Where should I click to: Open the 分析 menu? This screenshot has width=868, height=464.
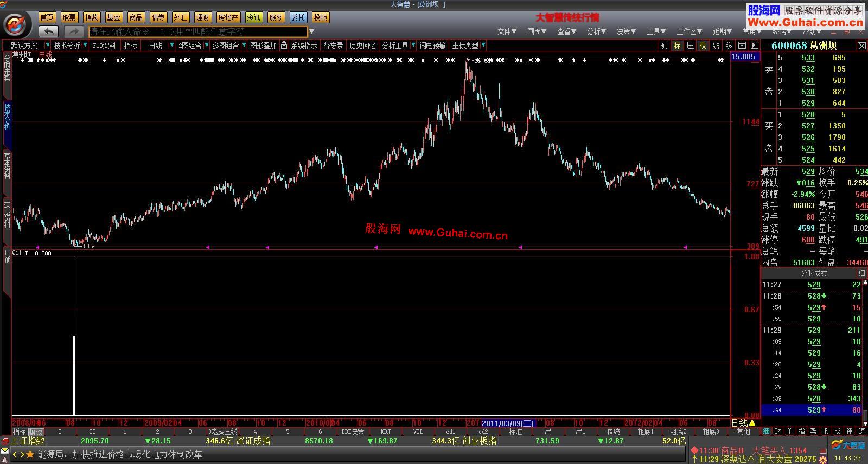pos(597,31)
